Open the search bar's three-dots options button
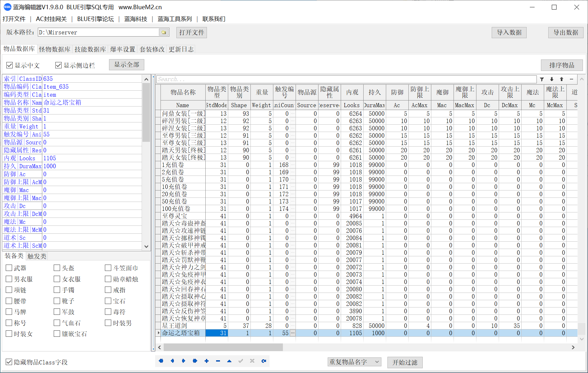 [x=571, y=79]
